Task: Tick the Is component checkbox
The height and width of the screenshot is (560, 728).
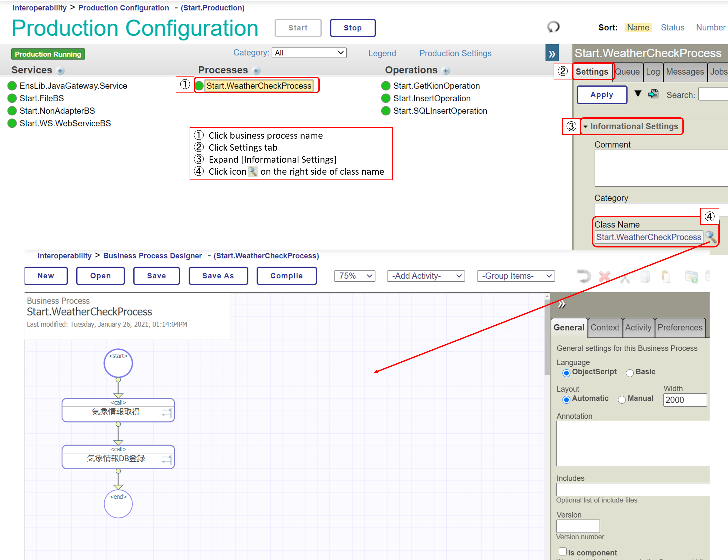Action: coord(562,551)
